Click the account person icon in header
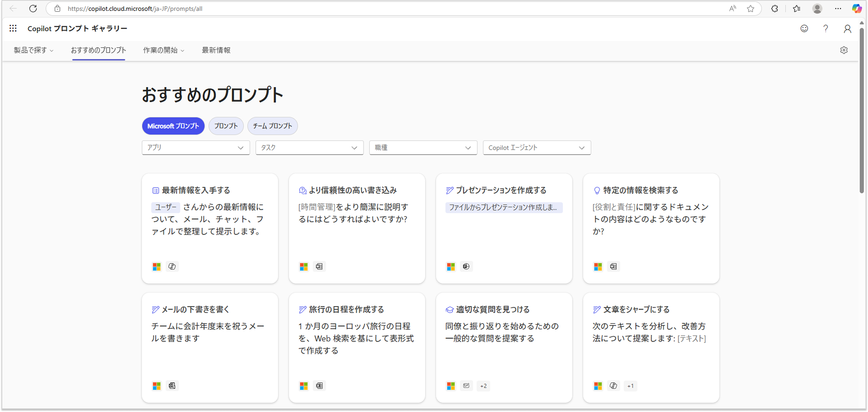Image resolution: width=868 pixels, height=412 pixels. pos(847,29)
